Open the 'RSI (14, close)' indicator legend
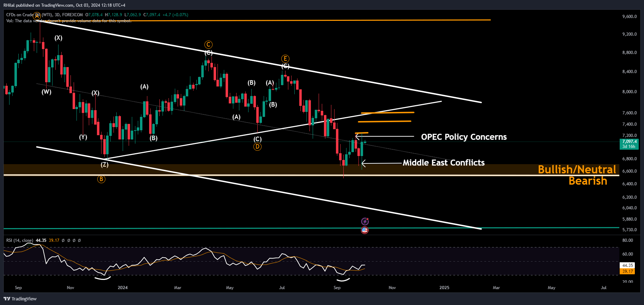 (x=20, y=240)
